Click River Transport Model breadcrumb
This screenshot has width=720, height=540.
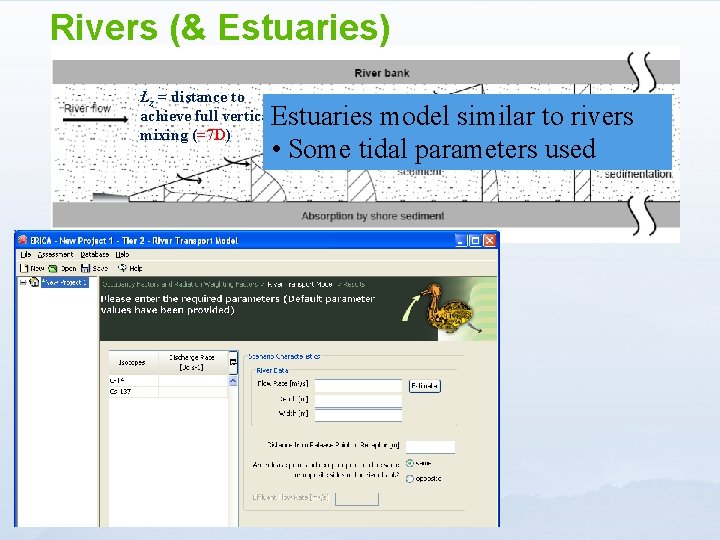click(x=300, y=284)
